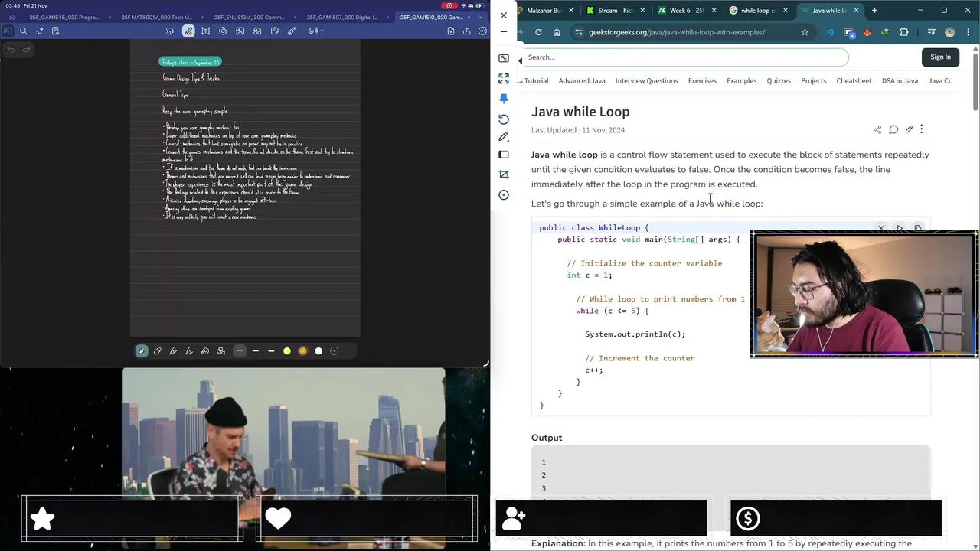This screenshot has height=551, width=980.
Task: Open the Cheatsheet menu item
Action: click(x=854, y=80)
